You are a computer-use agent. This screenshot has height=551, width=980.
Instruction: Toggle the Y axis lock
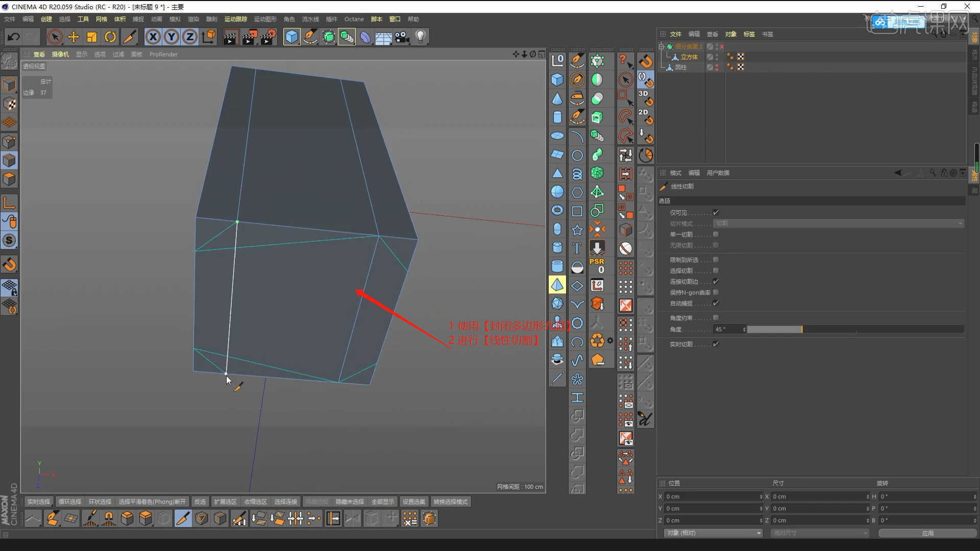click(171, 37)
